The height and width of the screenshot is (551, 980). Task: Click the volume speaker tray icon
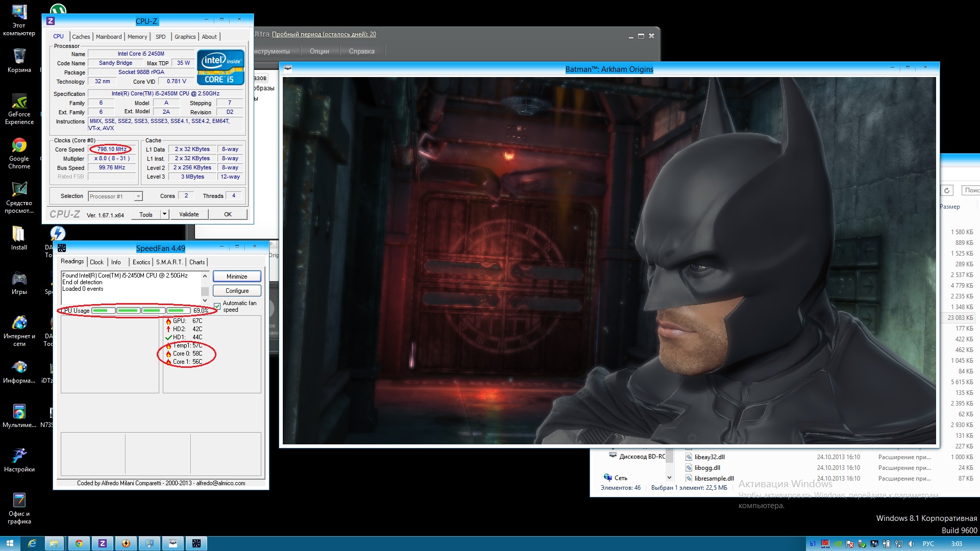(x=911, y=544)
